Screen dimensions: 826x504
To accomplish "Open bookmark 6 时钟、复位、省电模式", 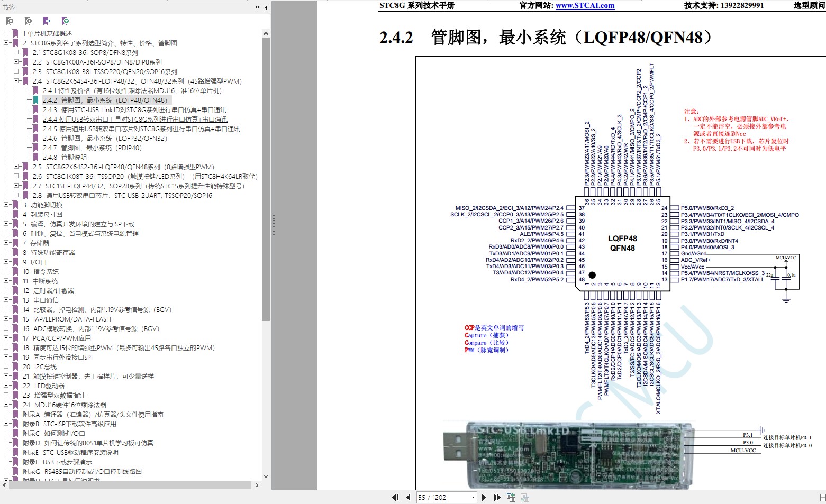I will (80, 233).
